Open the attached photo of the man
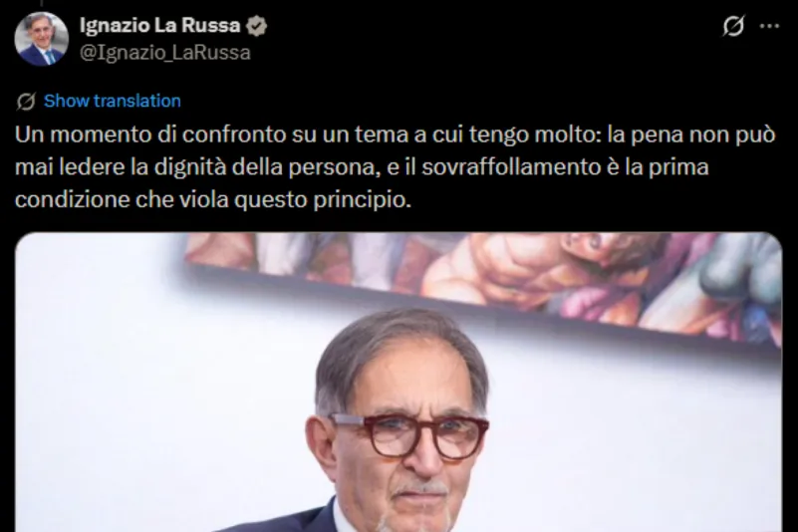 (x=399, y=383)
